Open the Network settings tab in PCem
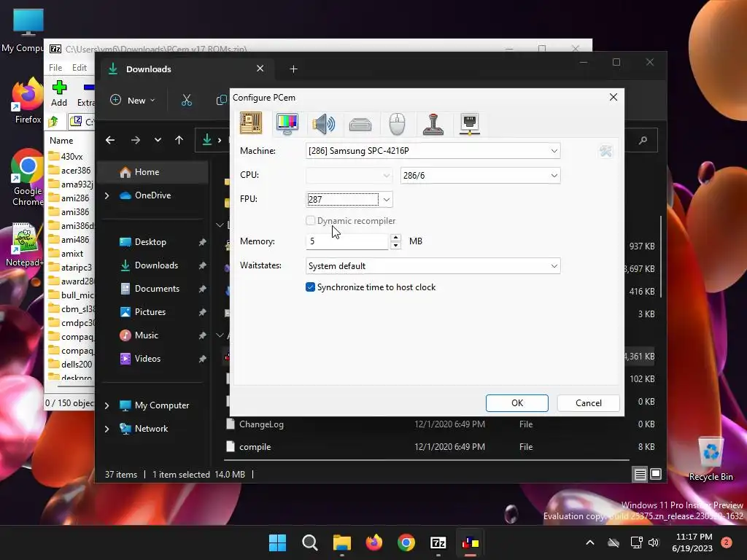Screen dimensions: 747x560 coord(469,124)
